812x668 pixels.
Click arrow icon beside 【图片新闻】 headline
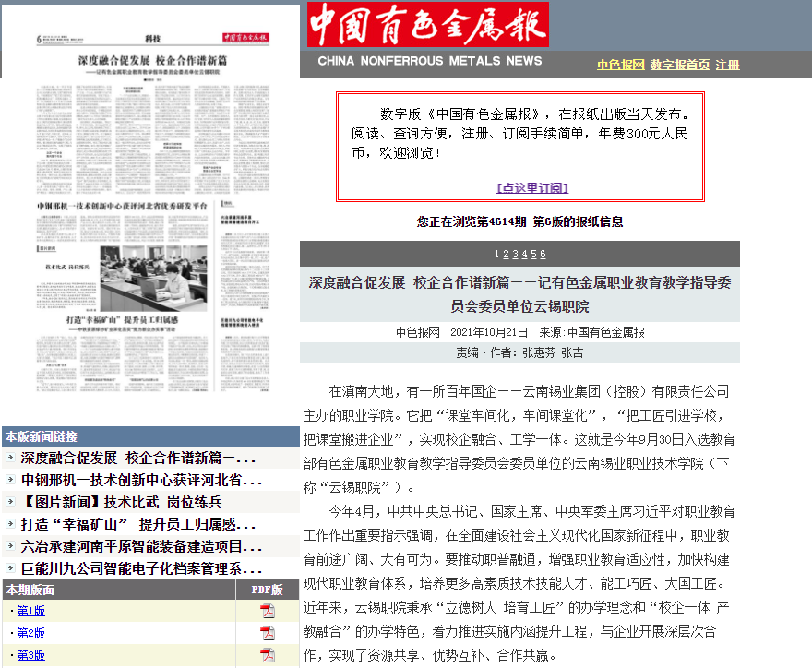(x=10, y=503)
